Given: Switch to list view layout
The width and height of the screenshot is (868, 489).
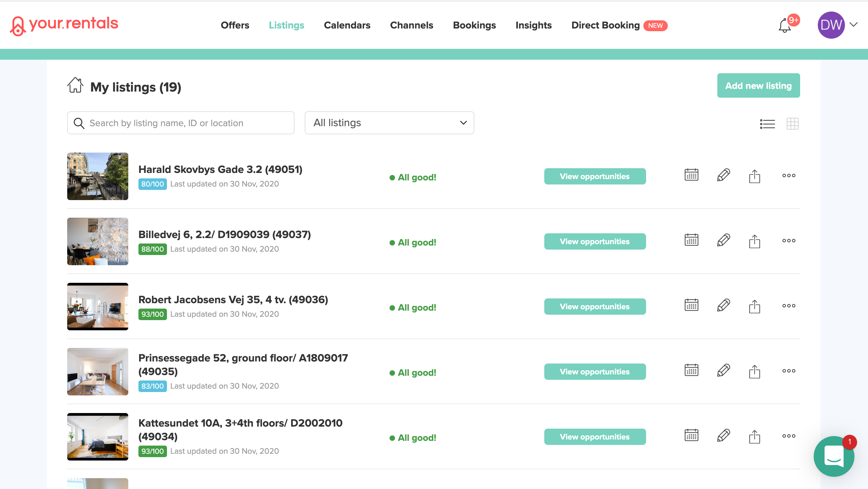Looking at the screenshot, I should (767, 124).
